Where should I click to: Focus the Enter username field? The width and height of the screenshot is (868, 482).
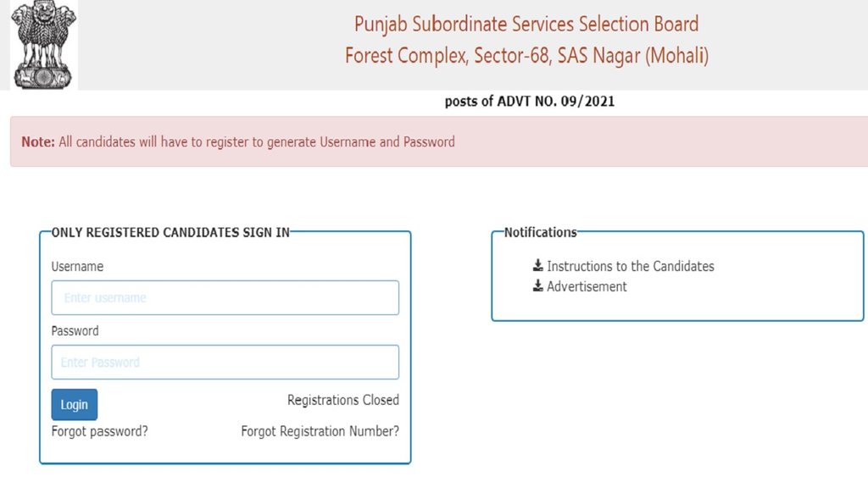pos(225,298)
